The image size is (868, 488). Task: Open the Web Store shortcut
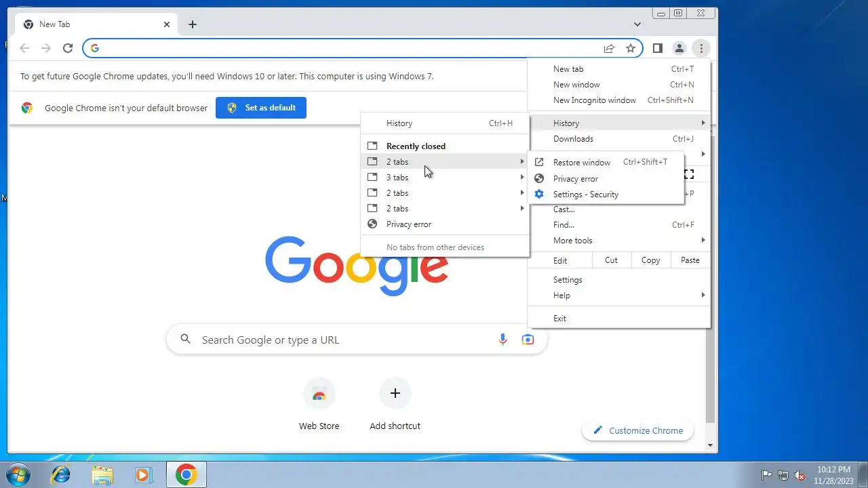[x=319, y=405]
